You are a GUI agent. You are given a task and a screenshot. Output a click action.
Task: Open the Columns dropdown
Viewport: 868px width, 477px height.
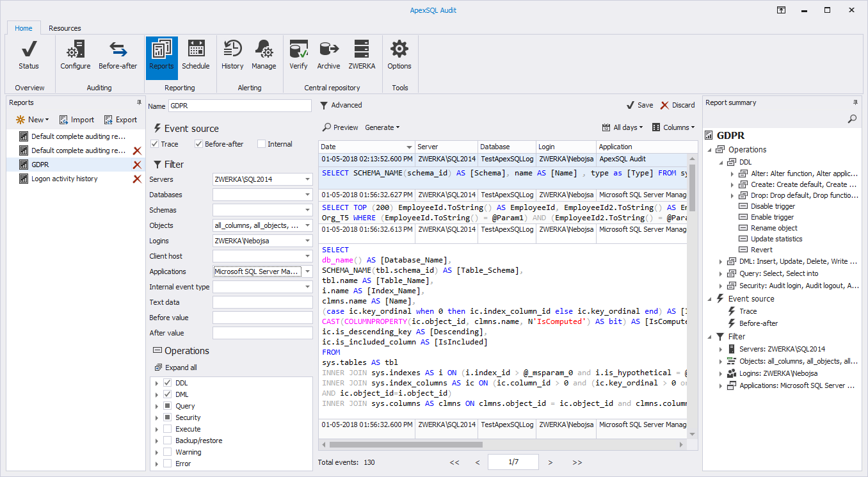point(673,127)
